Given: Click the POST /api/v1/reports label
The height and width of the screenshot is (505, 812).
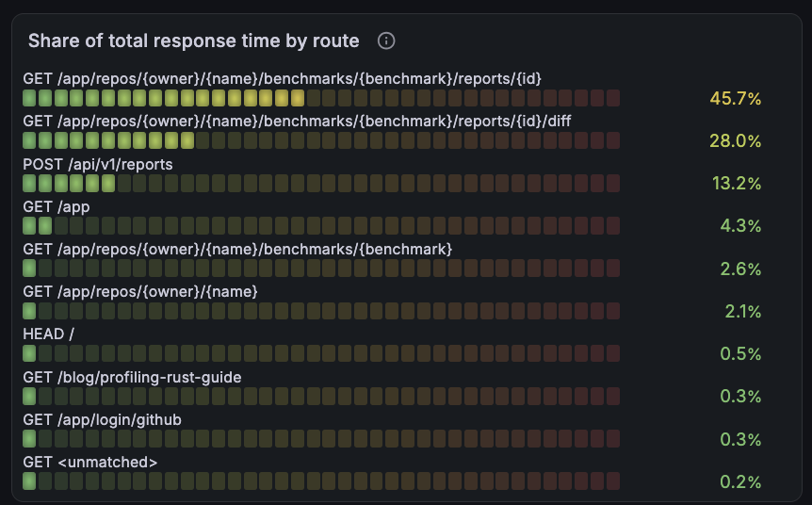Looking at the screenshot, I should (98, 164).
